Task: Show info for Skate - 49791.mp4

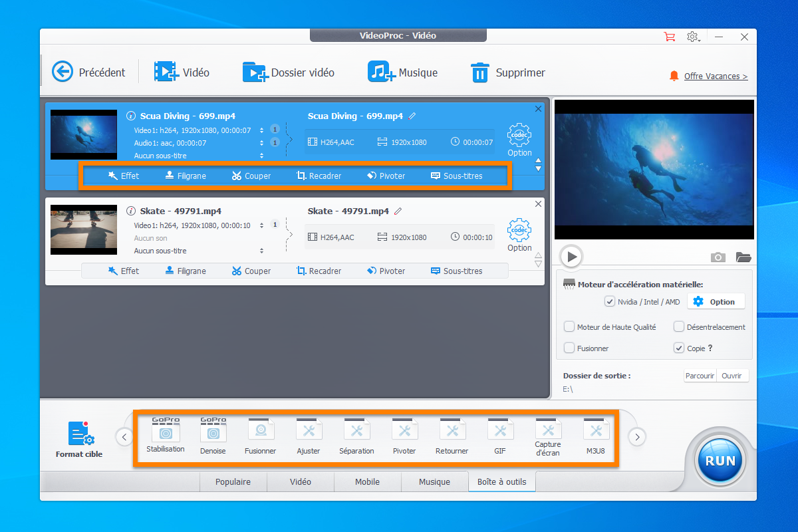Action: tap(131, 211)
